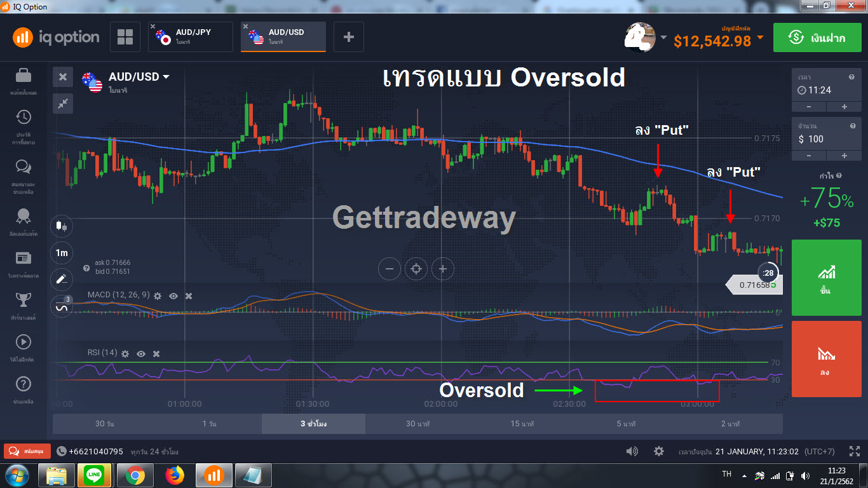Place a Put with red ลง button

[x=827, y=359]
